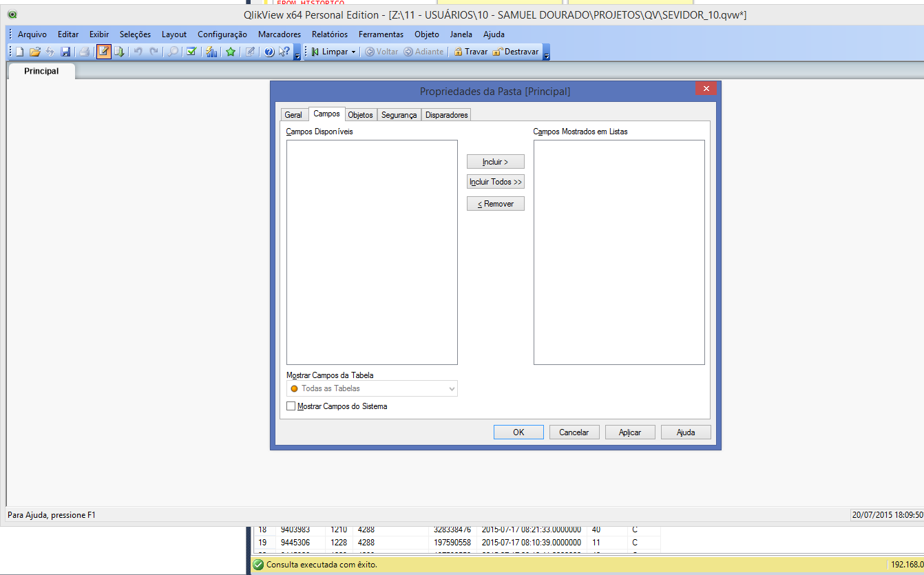Close the Propriedades da Pasta dialog
The image size is (924, 575).
706,88
